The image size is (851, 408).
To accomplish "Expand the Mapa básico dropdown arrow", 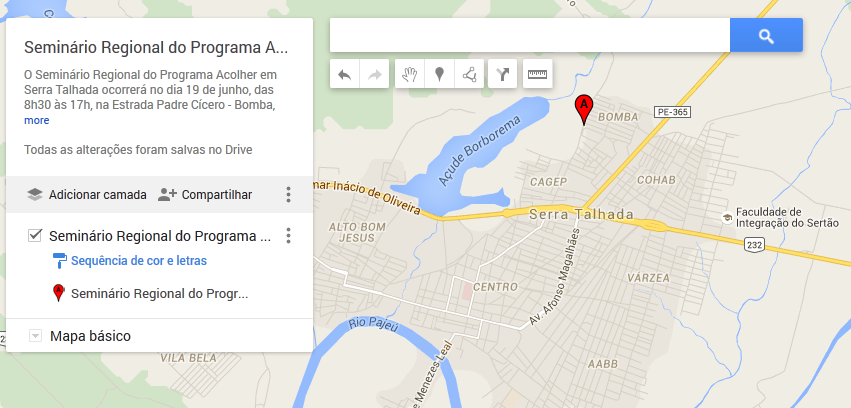I will (x=35, y=336).
